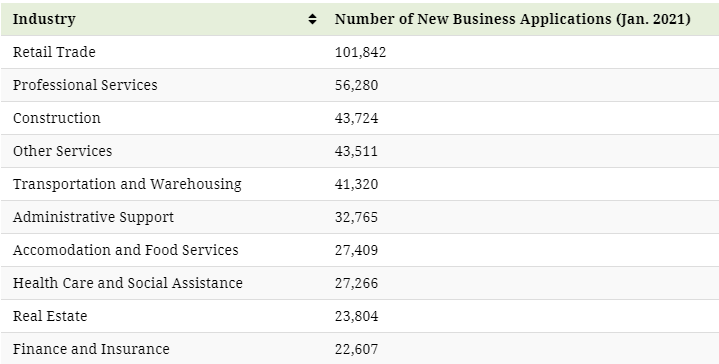Click the Industry column sort arrows icon

(312, 19)
